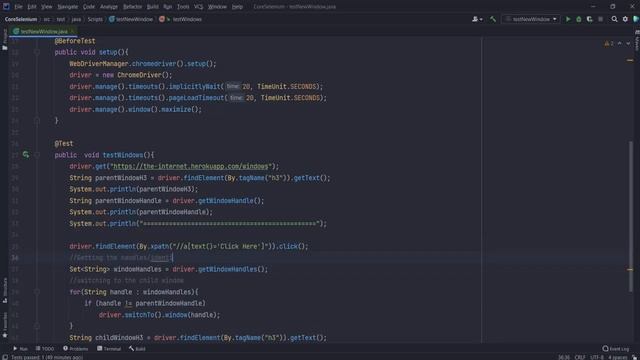Click the Stop square icon
The width and height of the screenshot is (640, 360).
tap(600, 19)
